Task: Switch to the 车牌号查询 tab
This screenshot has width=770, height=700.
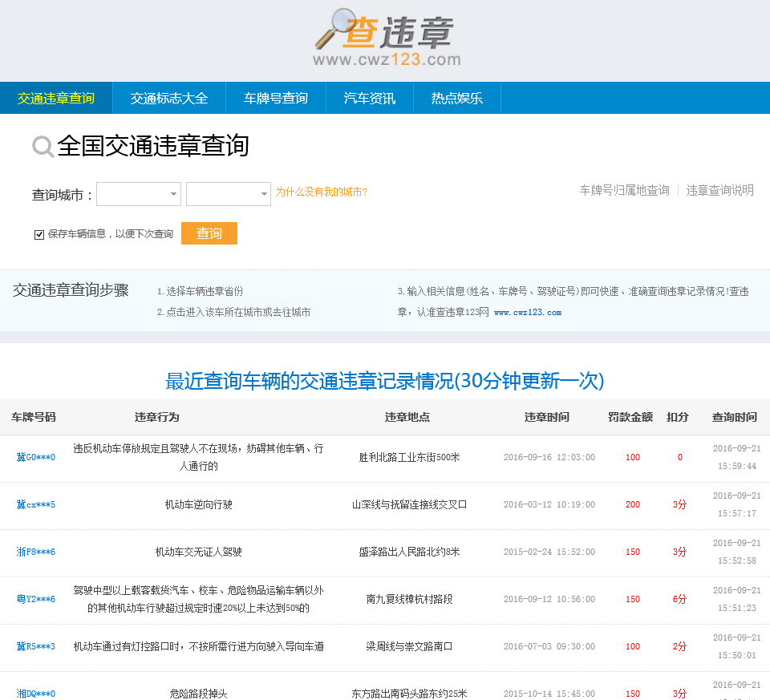Action: point(276,96)
